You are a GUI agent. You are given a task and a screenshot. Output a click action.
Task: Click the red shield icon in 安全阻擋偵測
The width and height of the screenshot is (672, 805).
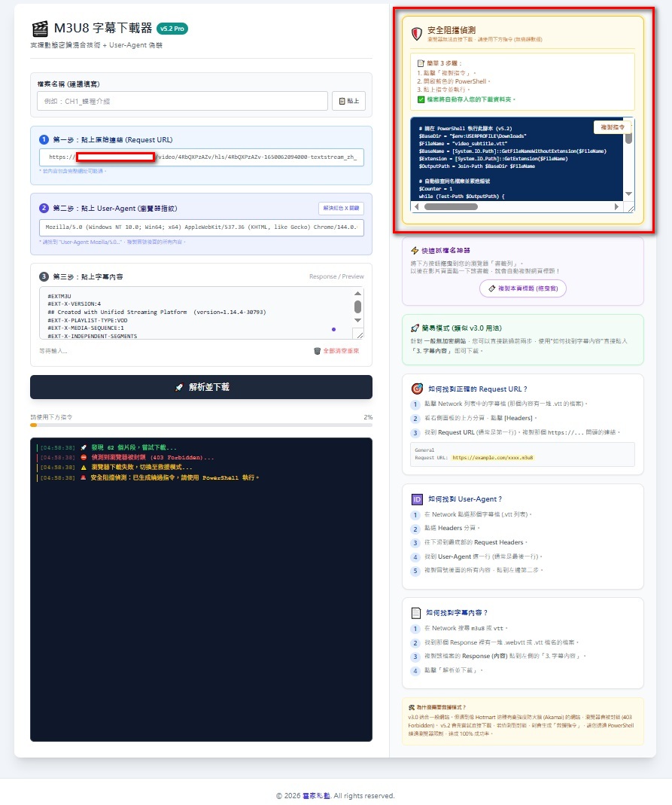click(416, 34)
